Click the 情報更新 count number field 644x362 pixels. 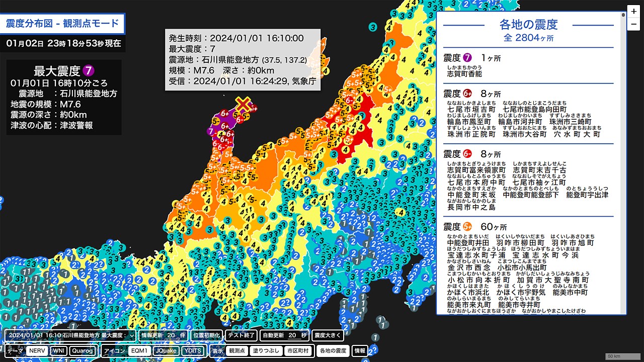170,335
